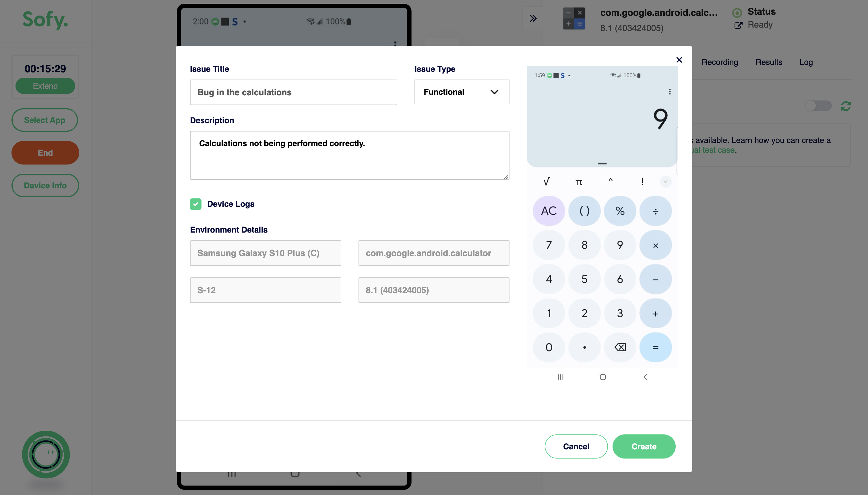
Task: Click the backspace delete key
Action: 620,347
